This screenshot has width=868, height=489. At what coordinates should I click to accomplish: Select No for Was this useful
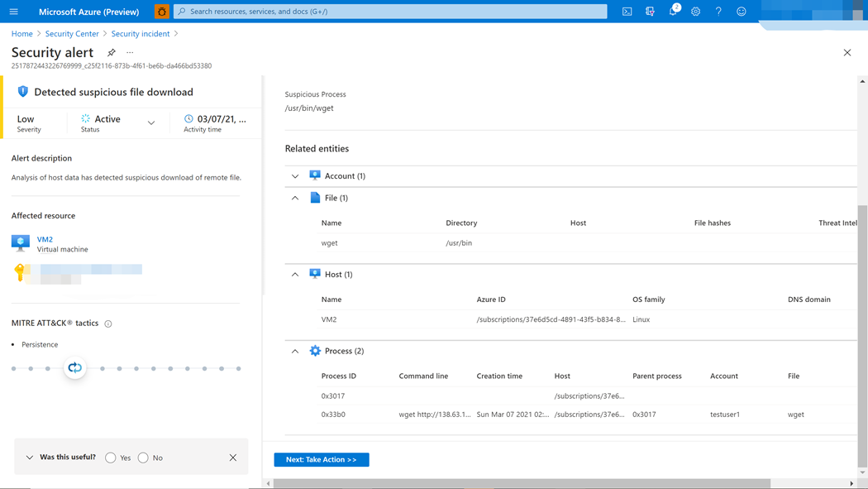click(143, 458)
